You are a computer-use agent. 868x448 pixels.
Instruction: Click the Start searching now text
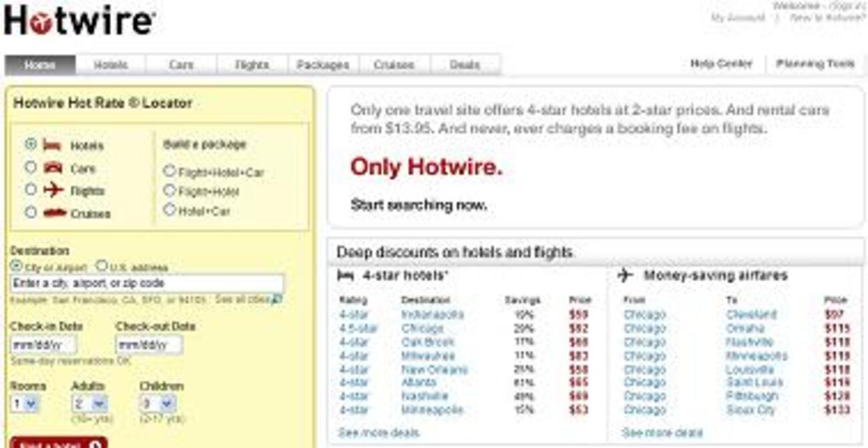[419, 205]
